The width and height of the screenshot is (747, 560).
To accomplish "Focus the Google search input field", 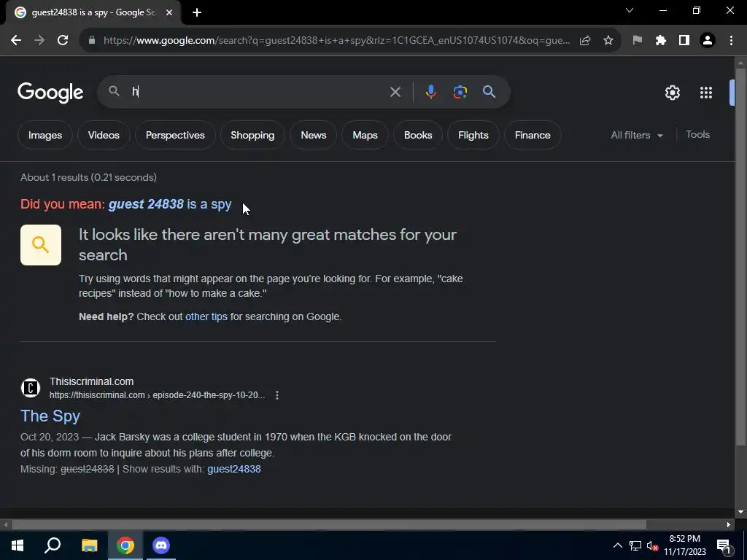I will coord(258,92).
